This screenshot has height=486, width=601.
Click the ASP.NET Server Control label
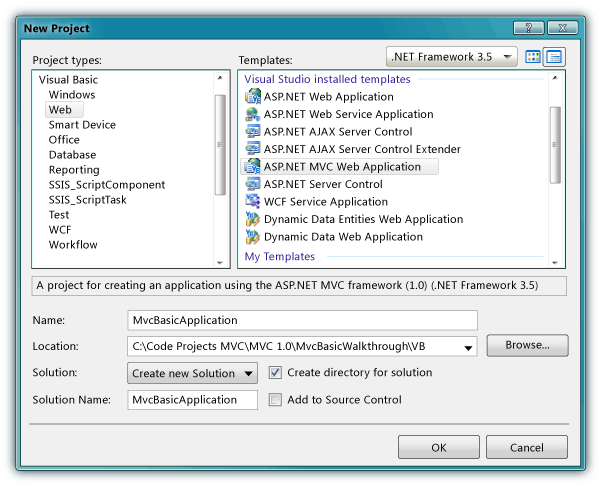[323, 184]
